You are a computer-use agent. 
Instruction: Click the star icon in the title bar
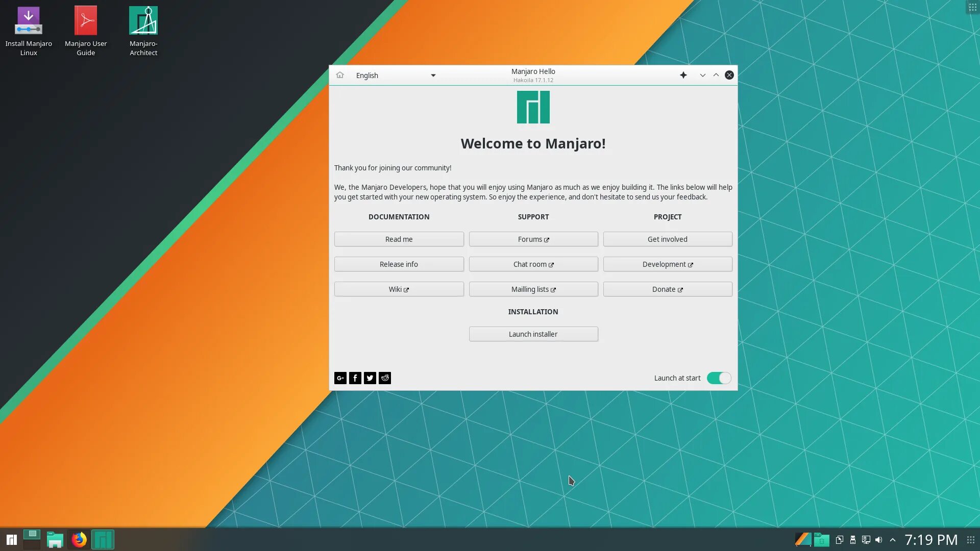click(x=683, y=75)
